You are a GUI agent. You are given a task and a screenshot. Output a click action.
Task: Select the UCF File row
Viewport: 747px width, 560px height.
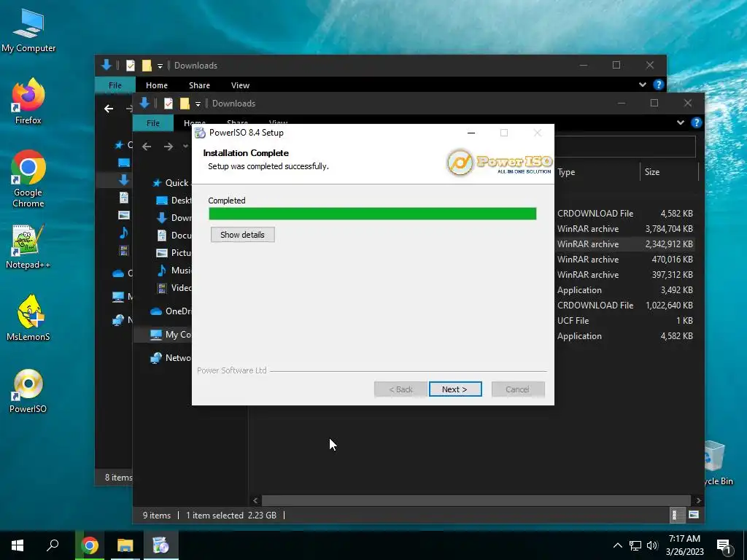(624, 321)
